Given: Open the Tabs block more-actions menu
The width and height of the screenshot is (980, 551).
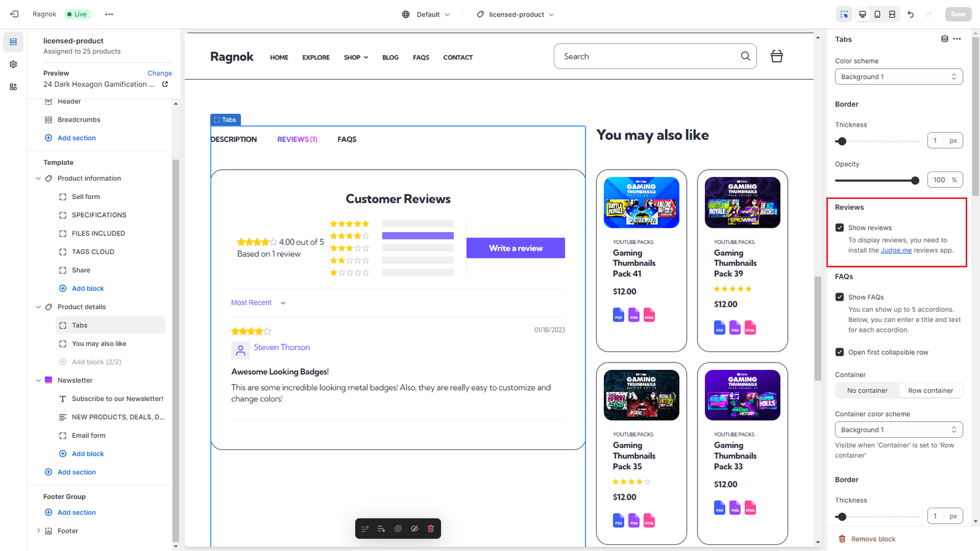Looking at the screenshot, I should 957,39.
